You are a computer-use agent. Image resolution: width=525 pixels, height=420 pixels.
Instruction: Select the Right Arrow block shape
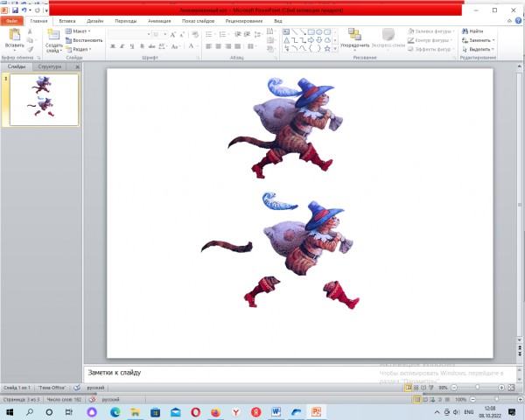point(311,40)
